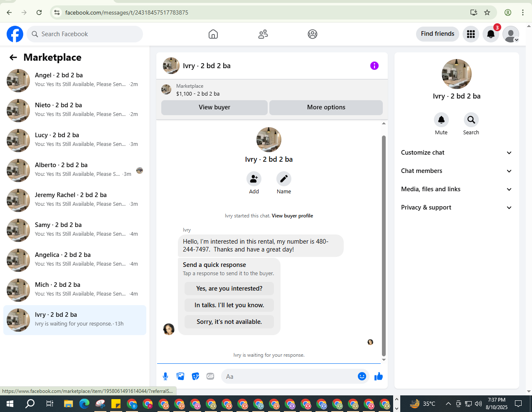
Task: Send a thumbs up like
Action: pos(379,376)
